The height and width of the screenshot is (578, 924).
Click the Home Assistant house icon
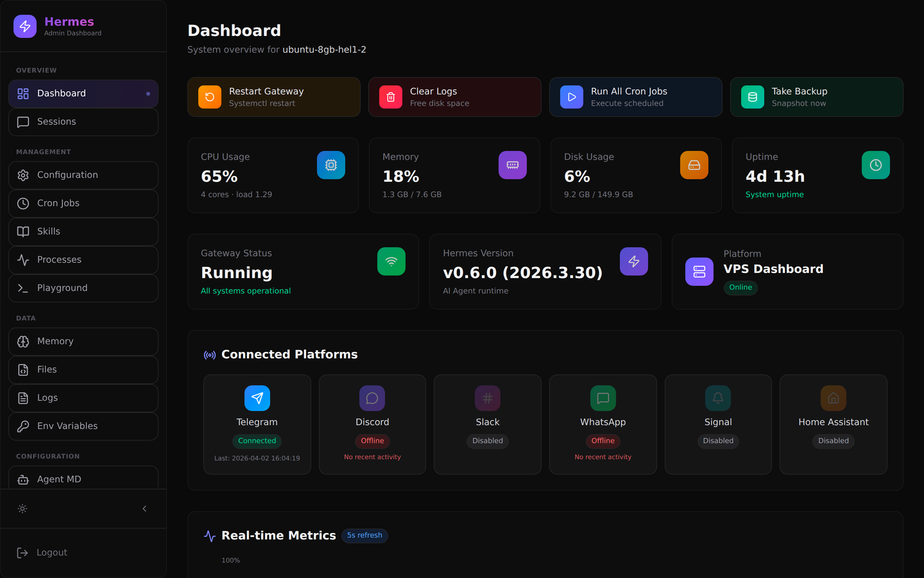834,398
